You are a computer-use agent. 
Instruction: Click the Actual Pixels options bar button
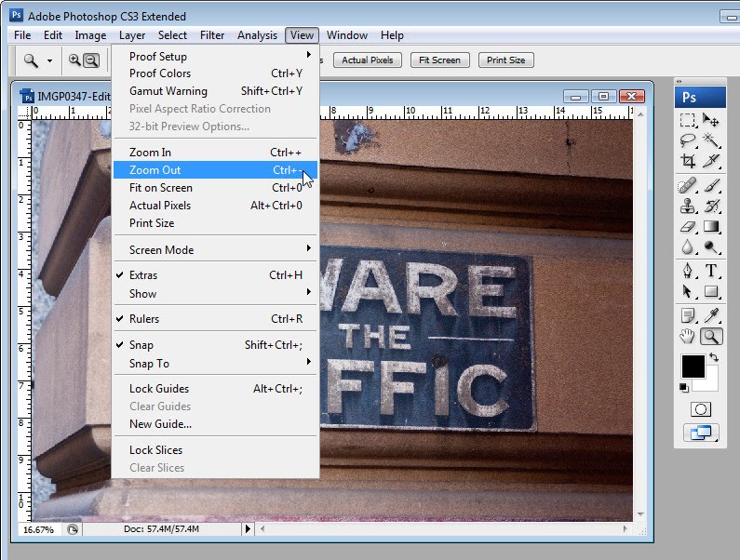[x=367, y=60]
